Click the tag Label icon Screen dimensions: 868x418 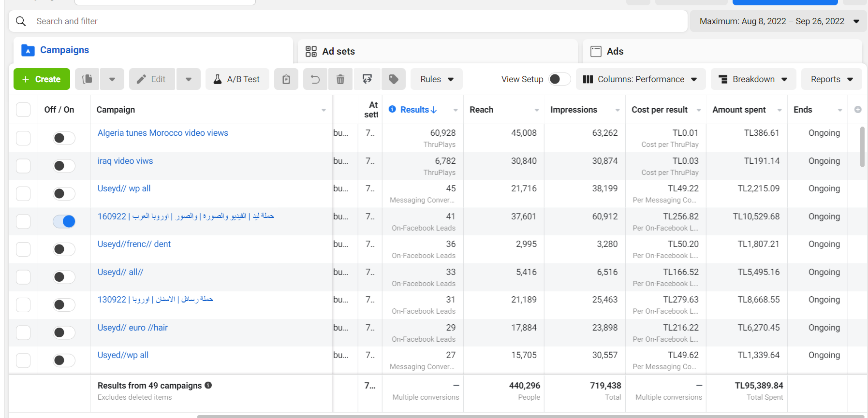coord(394,79)
